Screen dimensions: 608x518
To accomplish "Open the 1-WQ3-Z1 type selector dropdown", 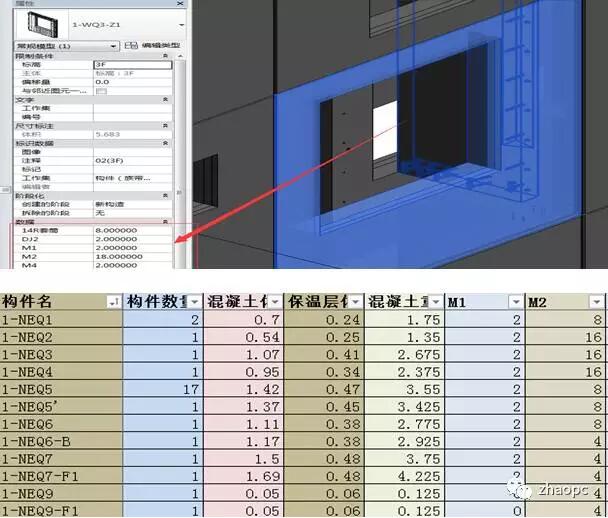I will pyautogui.click(x=182, y=22).
